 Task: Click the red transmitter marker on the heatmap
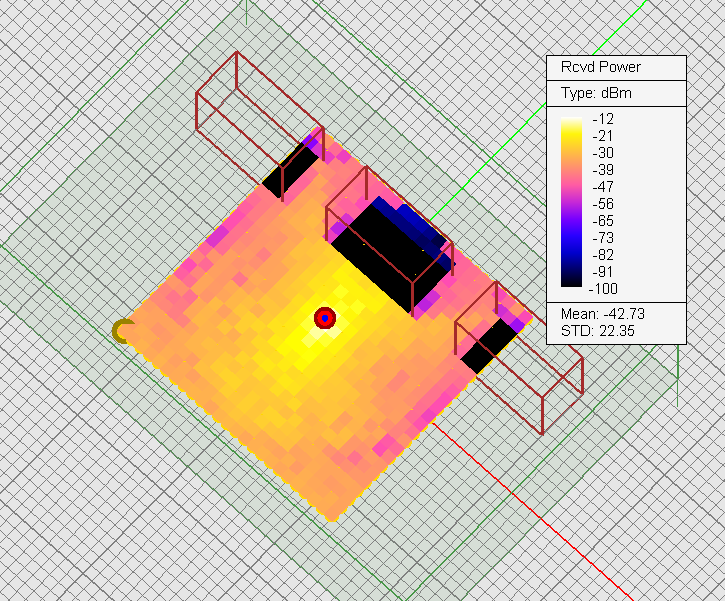tap(324, 318)
